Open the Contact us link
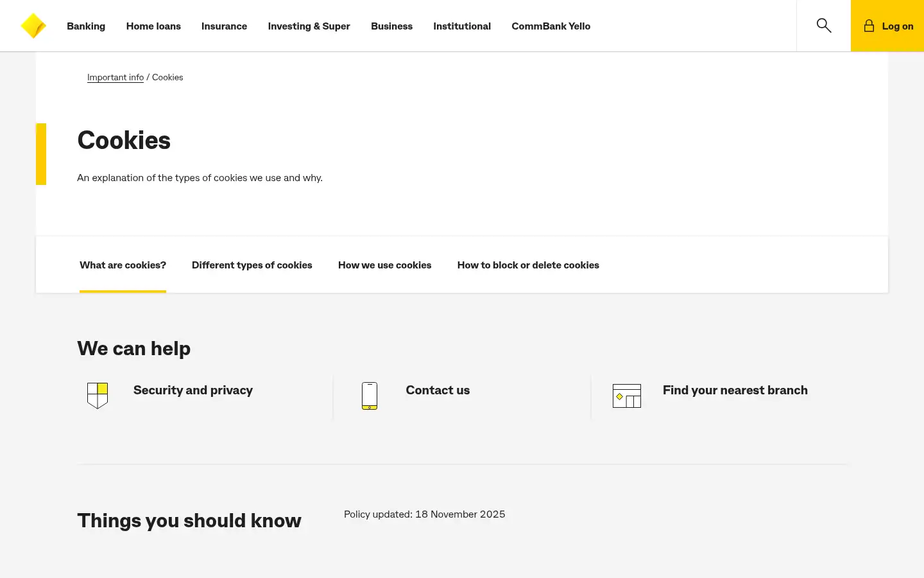The width and height of the screenshot is (924, 578). [x=438, y=390]
